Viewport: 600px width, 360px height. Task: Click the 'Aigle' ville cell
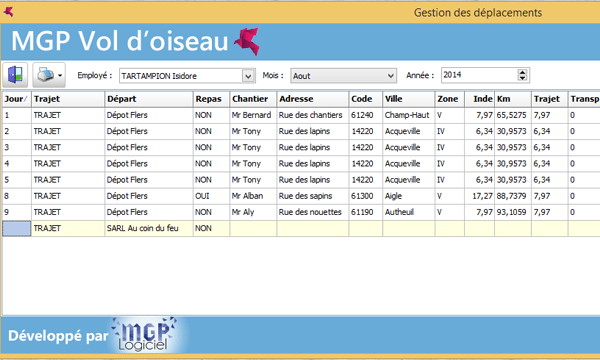click(x=409, y=196)
